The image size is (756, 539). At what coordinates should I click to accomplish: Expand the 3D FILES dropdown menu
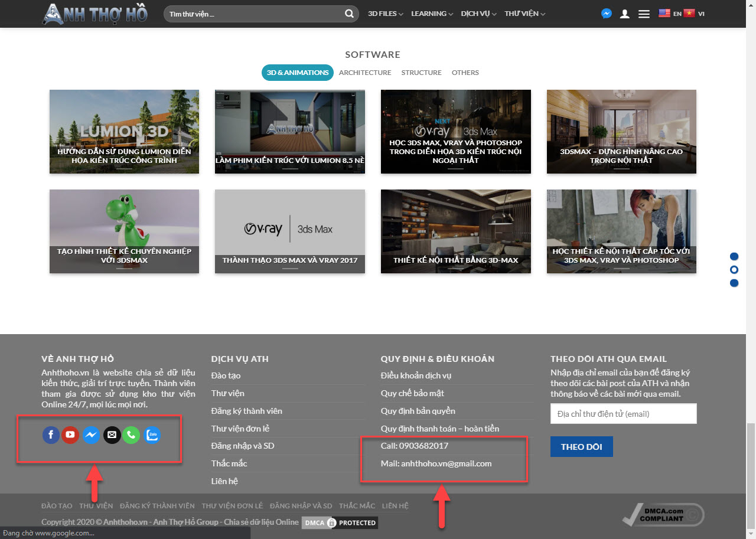pos(385,14)
